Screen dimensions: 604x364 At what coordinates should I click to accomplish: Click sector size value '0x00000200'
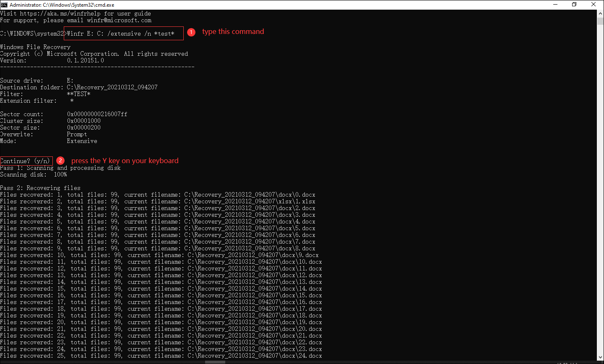[x=84, y=127]
